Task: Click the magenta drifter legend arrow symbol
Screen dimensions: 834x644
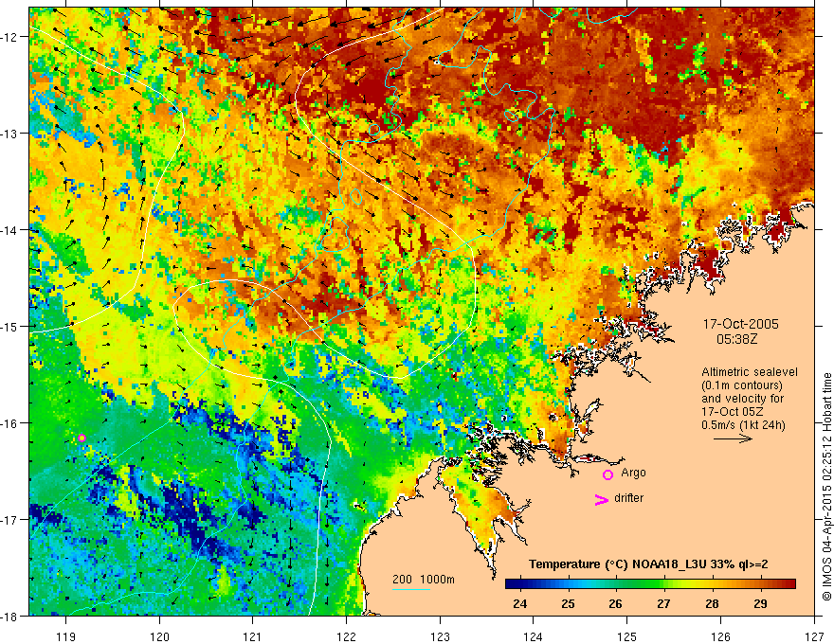Action: click(x=601, y=499)
